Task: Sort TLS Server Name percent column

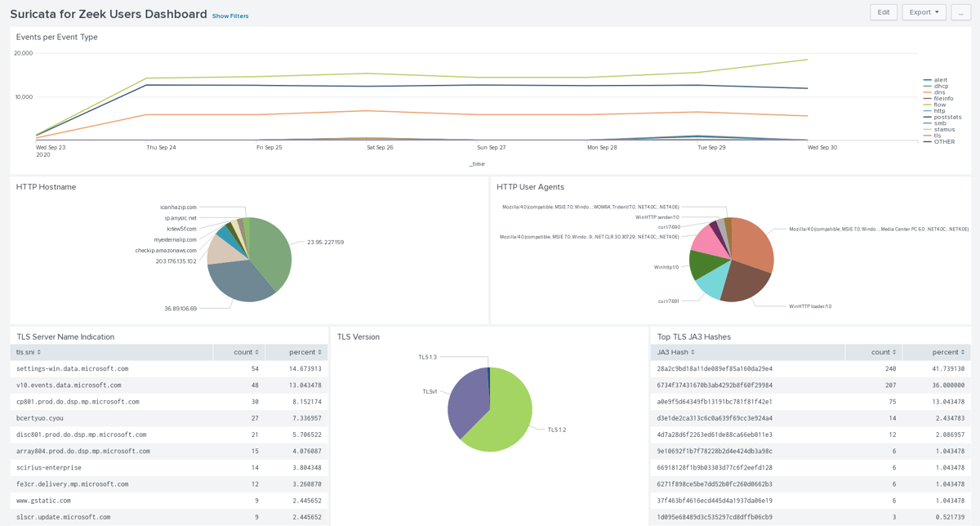Action: [x=296, y=352]
